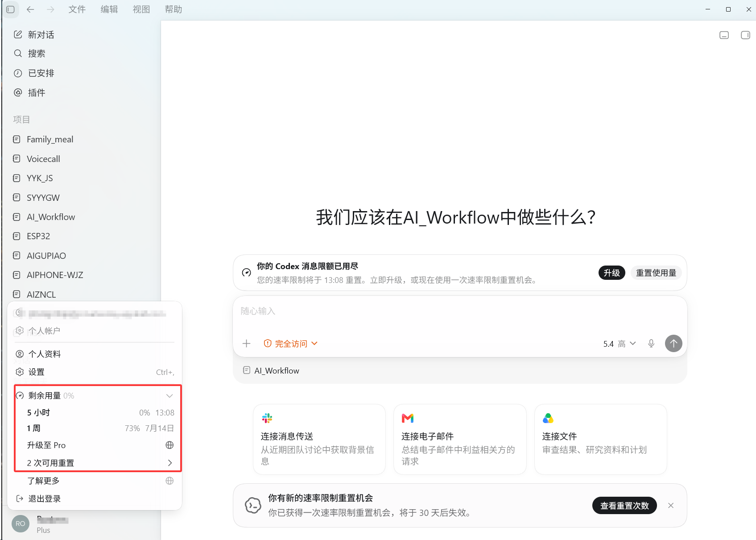Open the AI_Workflow project in sidebar
This screenshot has width=756, height=540.
[82, 217]
